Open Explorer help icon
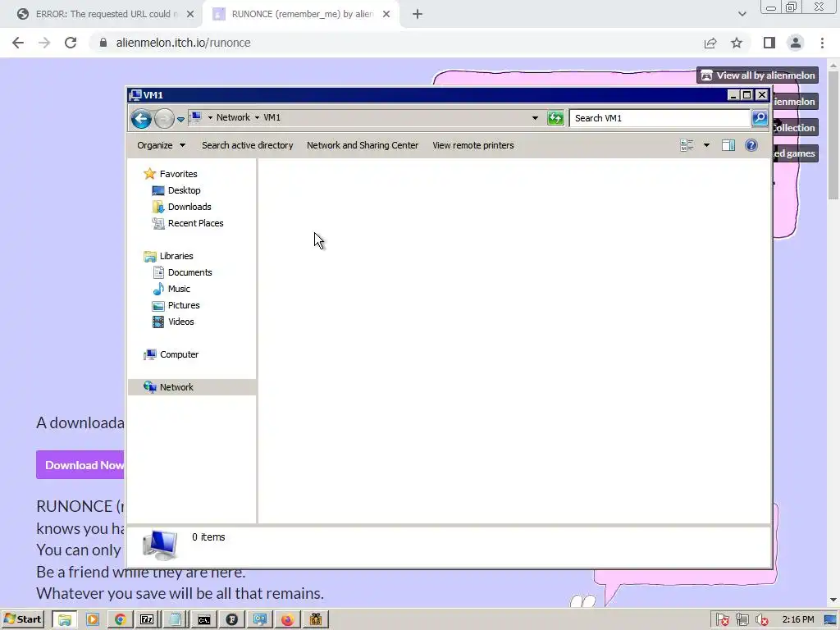The image size is (840, 630). pyautogui.click(x=751, y=145)
